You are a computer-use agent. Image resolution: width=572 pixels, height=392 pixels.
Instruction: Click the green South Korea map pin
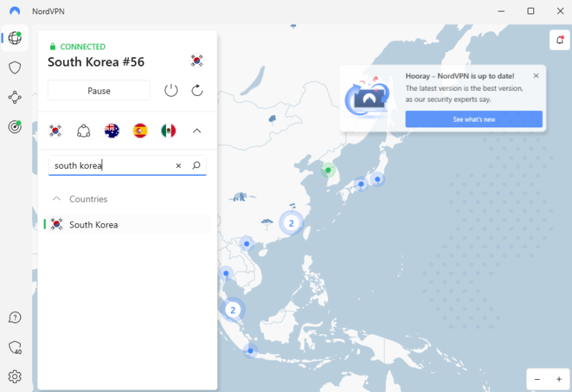[328, 170]
